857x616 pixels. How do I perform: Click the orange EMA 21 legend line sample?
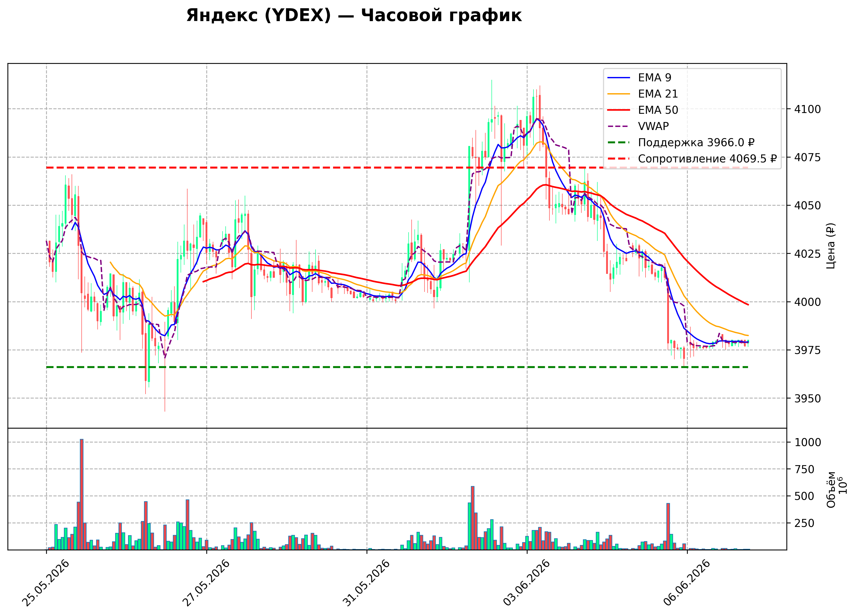(x=618, y=94)
